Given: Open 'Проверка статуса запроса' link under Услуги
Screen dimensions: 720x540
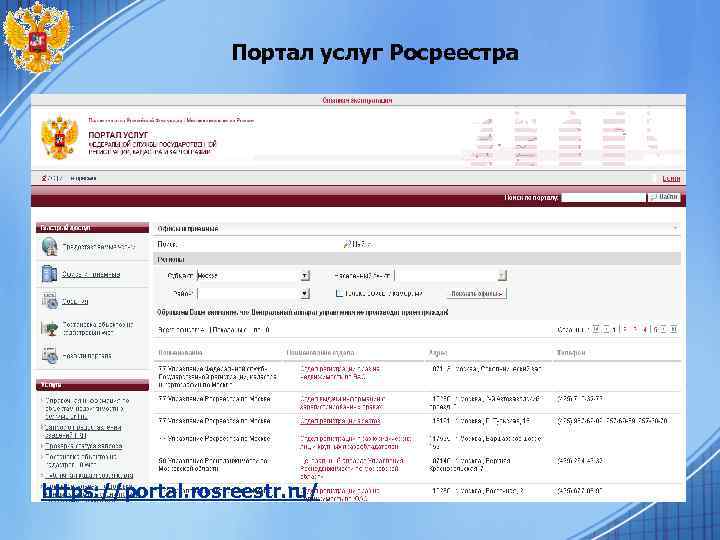Looking at the screenshot, I should point(83,446).
